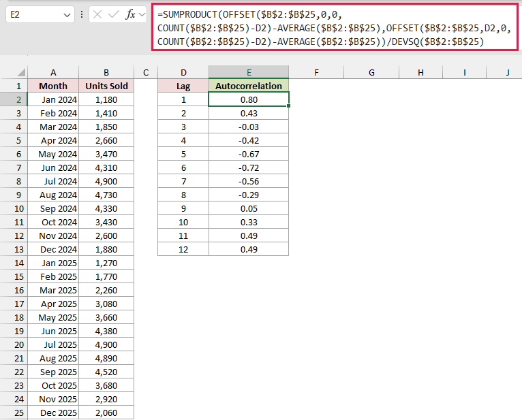Select row 2 header
This screenshot has width=522, height=420.
[x=14, y=99]
